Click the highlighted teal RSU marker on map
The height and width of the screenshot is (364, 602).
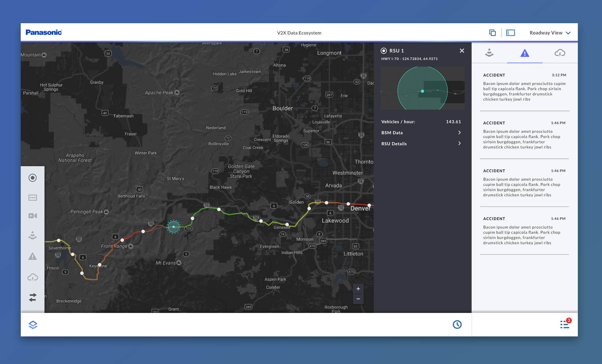pos(173,227)
